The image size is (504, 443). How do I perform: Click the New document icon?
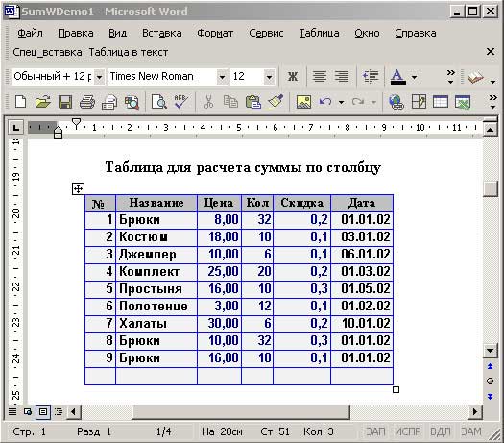tap(21, 102)
